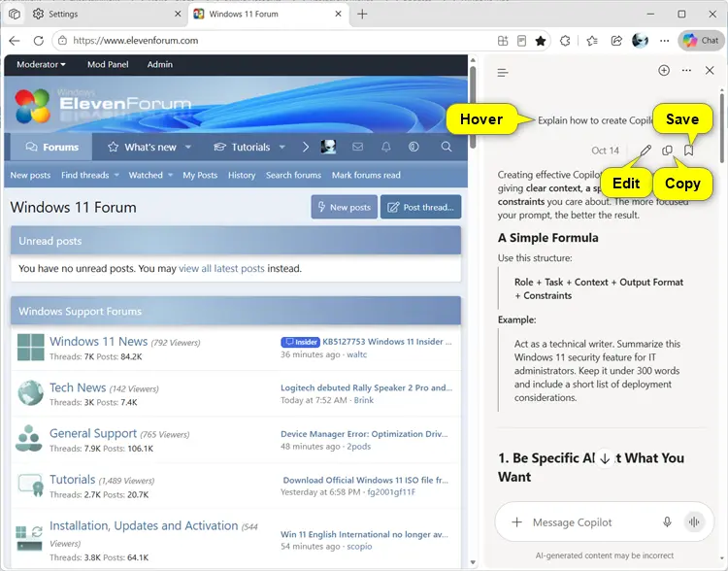728x571 pixels.
Task: Click the scroll down arrow in Copilot
Action: [605, 458]
